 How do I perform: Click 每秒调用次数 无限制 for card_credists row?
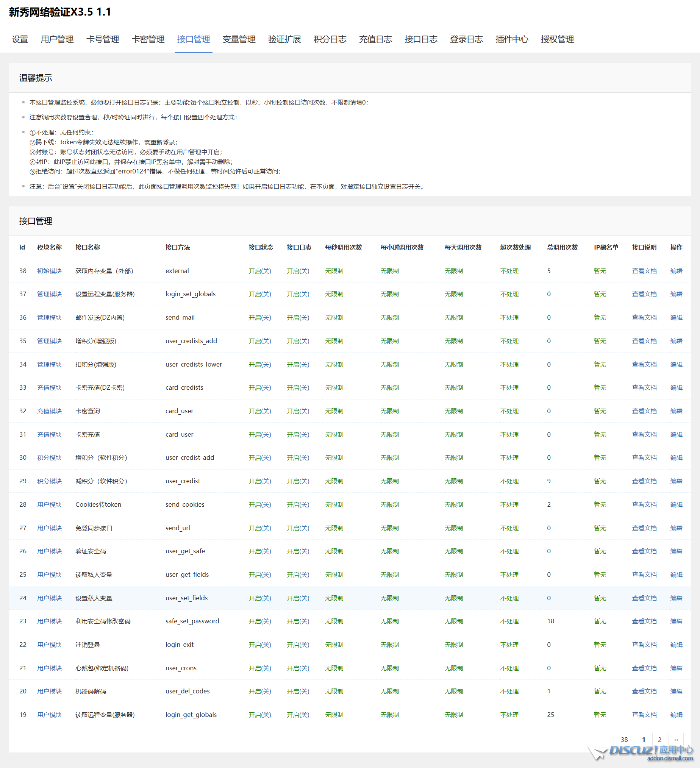(x=334, y=387)
